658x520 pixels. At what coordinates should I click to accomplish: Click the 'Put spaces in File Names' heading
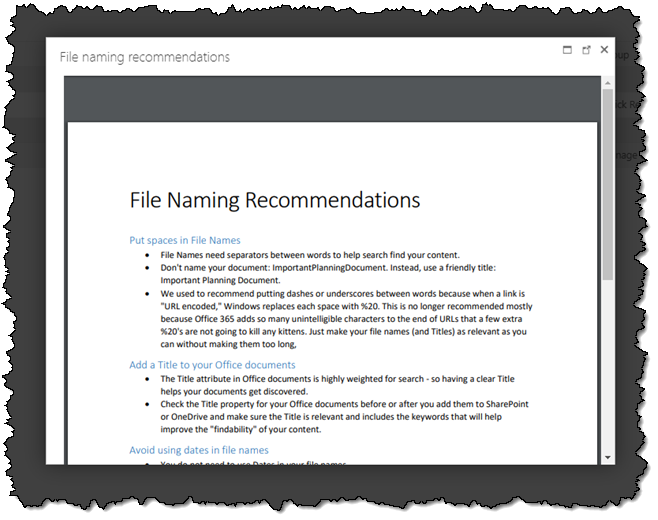point(185,240)
